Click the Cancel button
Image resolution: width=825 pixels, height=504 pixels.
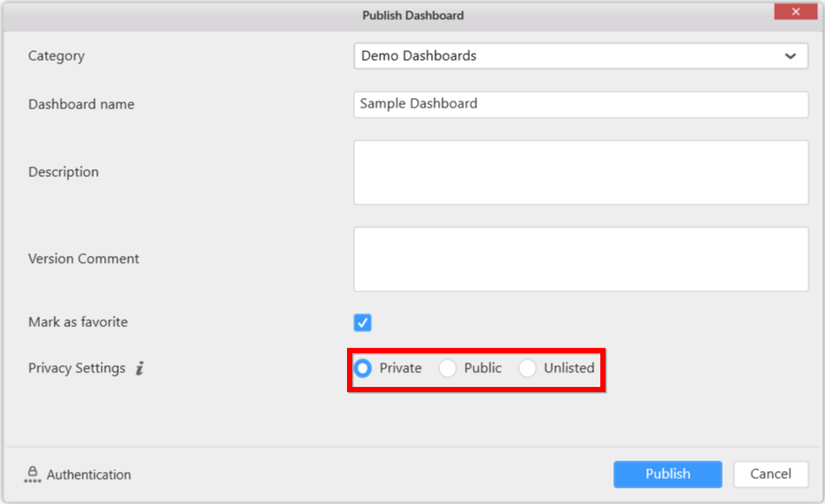770,474
